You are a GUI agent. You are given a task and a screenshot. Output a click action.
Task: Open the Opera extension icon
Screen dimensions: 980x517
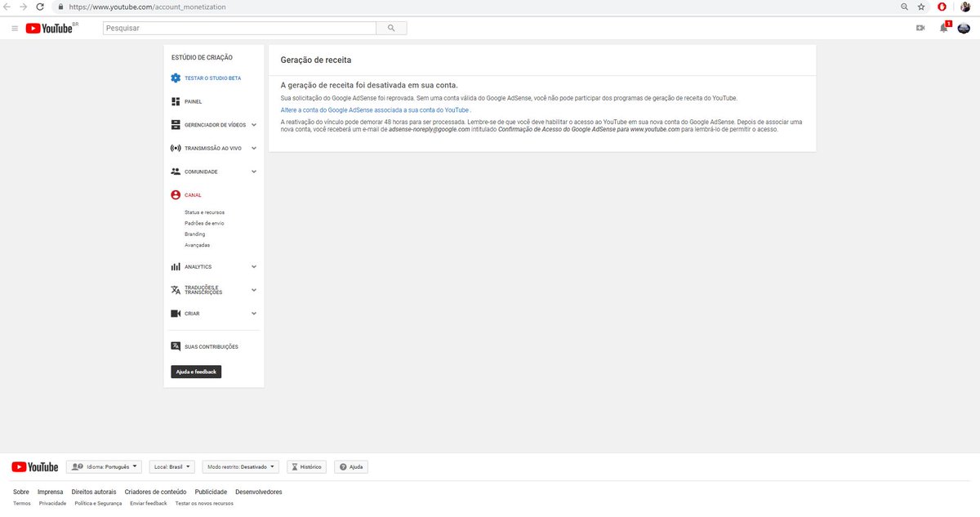pyautogui.click(x=942, y=7)
